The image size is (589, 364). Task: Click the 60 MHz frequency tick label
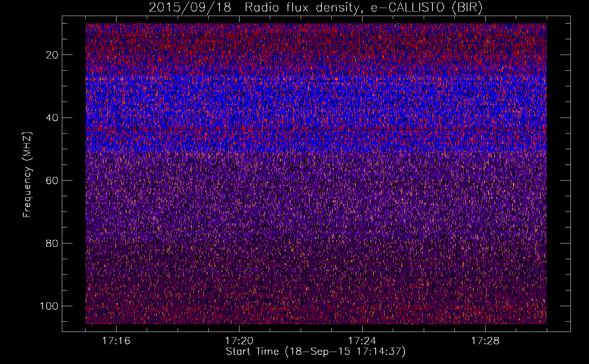(x=52, y=181)
